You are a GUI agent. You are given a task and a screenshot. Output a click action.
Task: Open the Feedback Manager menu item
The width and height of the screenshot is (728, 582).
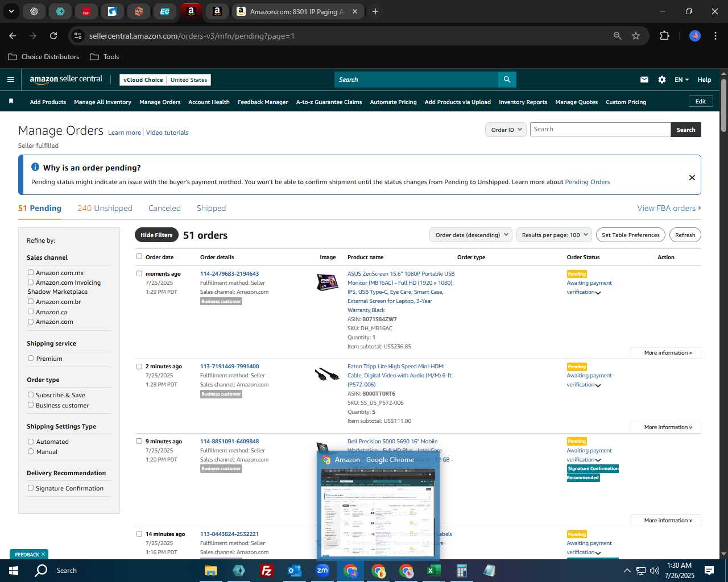coord(263,102)
